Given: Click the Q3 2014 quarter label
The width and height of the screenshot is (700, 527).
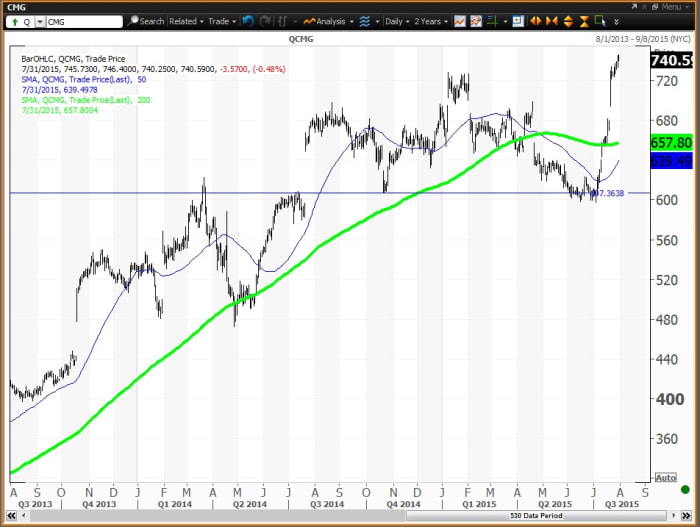Looking at the screenshot, I should (327, 504).
